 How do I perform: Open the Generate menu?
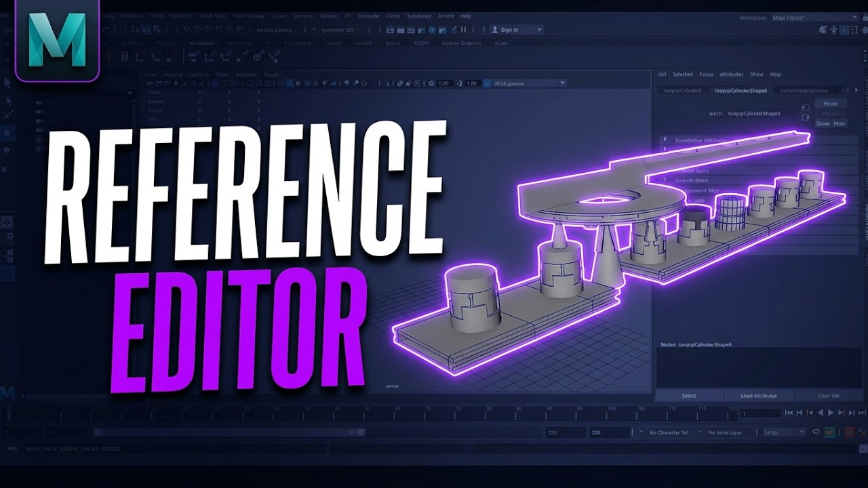click(x=368, y=16)
